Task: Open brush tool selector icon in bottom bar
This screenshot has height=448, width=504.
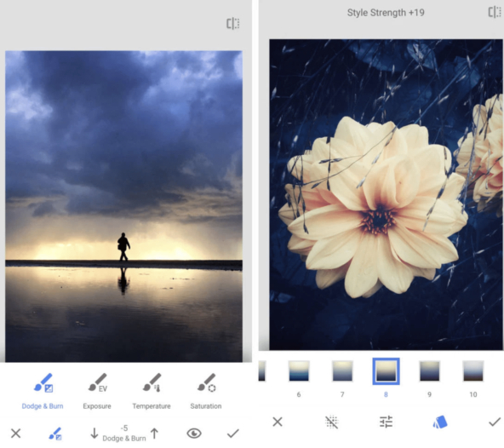Action: [55, 434]
